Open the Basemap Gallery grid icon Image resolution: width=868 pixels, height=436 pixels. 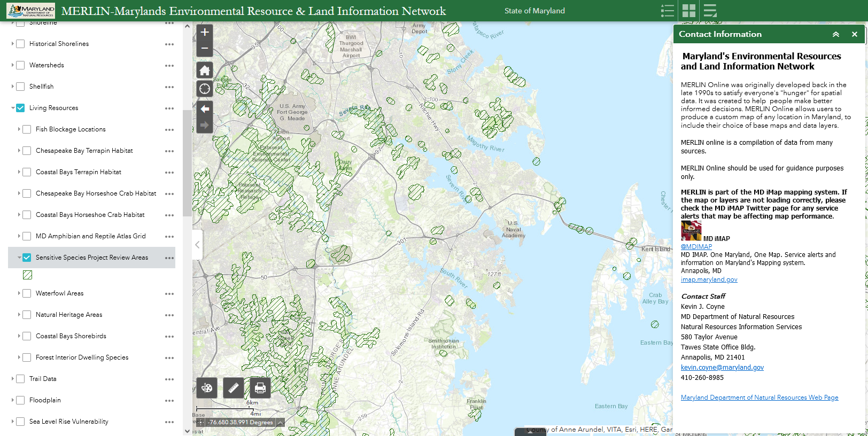[x=689, y=11]
